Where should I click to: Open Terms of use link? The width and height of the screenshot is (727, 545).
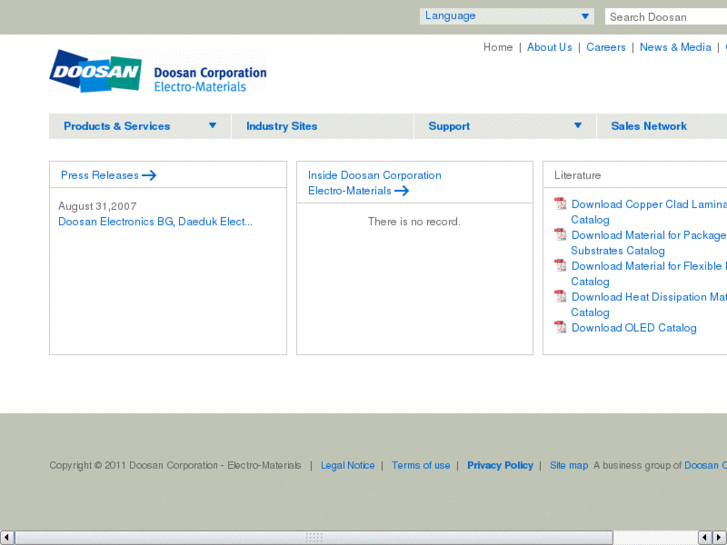[421, 465]
